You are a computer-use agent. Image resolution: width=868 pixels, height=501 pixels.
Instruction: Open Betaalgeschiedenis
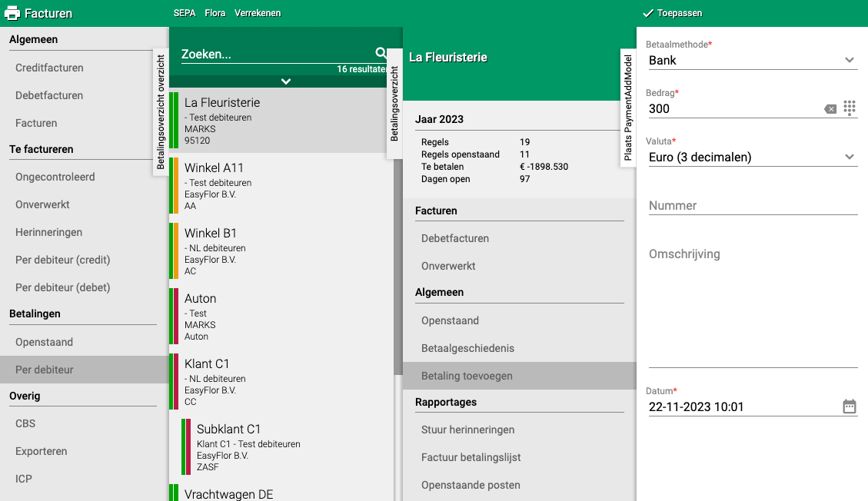tap(519, 348)
